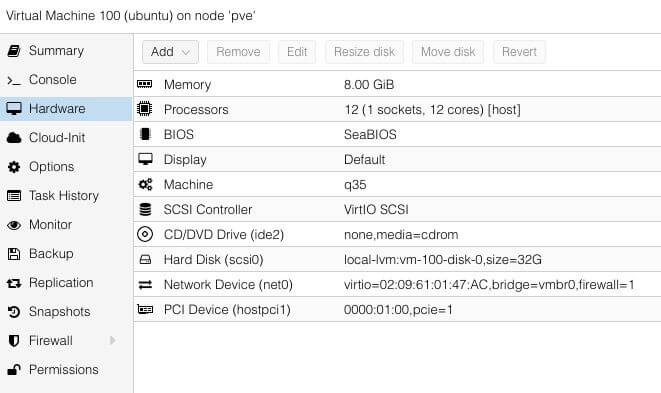Select the Network Device (net0) row

397,285
